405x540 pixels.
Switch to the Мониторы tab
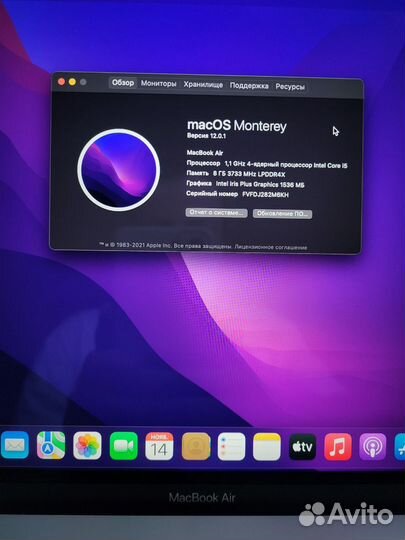(x=158, y=84)
